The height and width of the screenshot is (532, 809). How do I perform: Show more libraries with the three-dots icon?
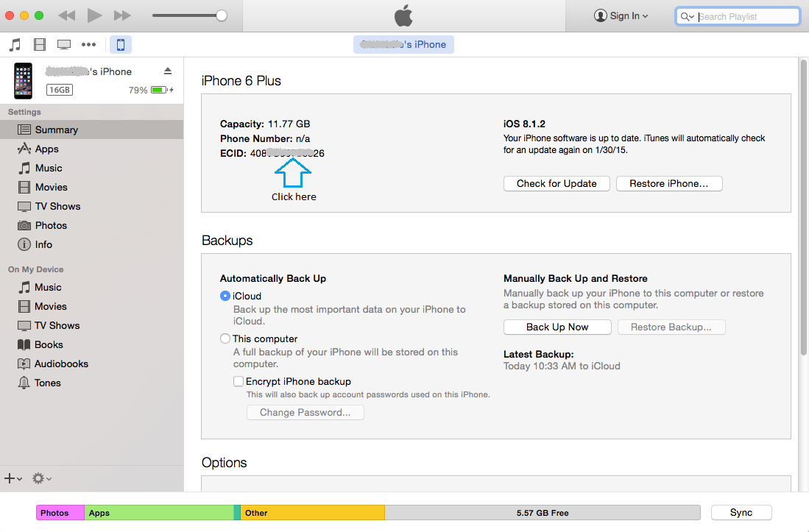coord(89,45)
